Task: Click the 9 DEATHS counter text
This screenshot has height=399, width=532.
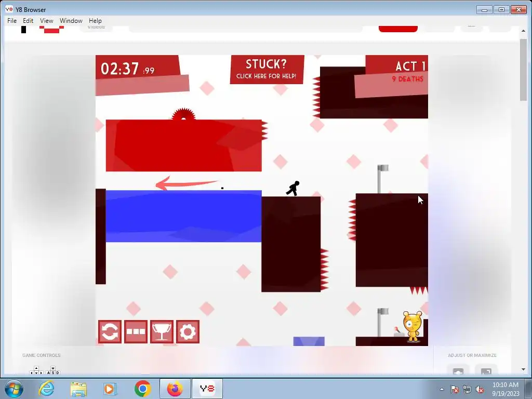Action: (408, 79)
